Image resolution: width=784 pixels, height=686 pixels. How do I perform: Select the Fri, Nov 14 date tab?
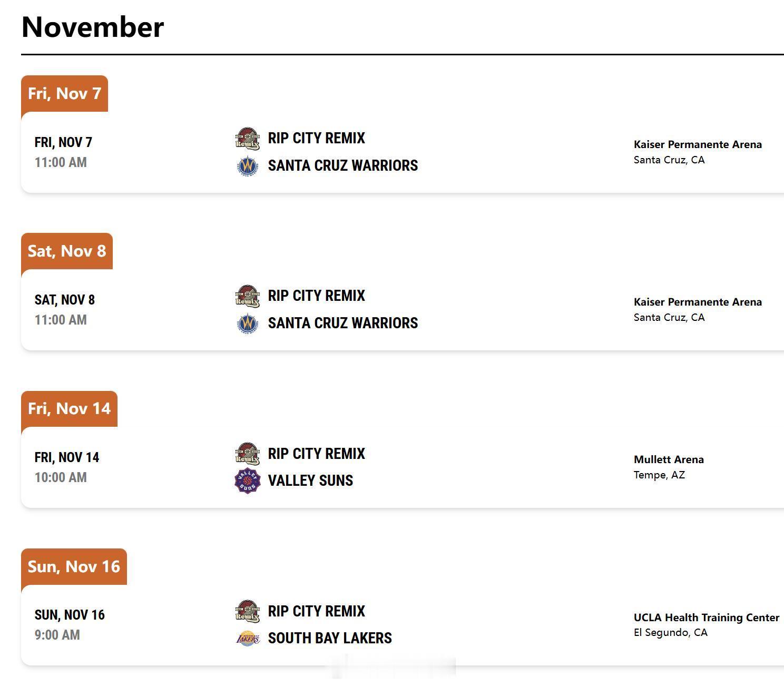pos(69,409)
